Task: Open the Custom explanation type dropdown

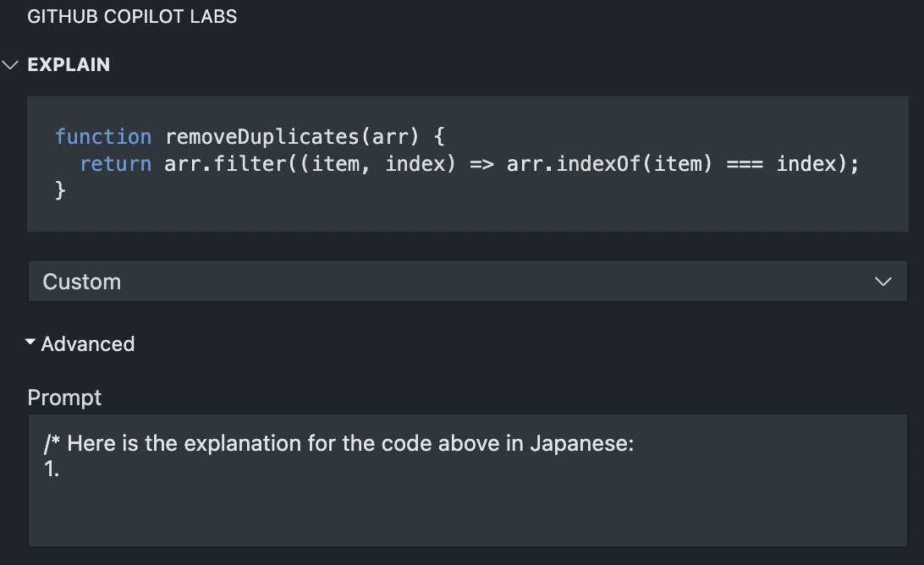Action: pyautogui.click(x=467, y=281)
